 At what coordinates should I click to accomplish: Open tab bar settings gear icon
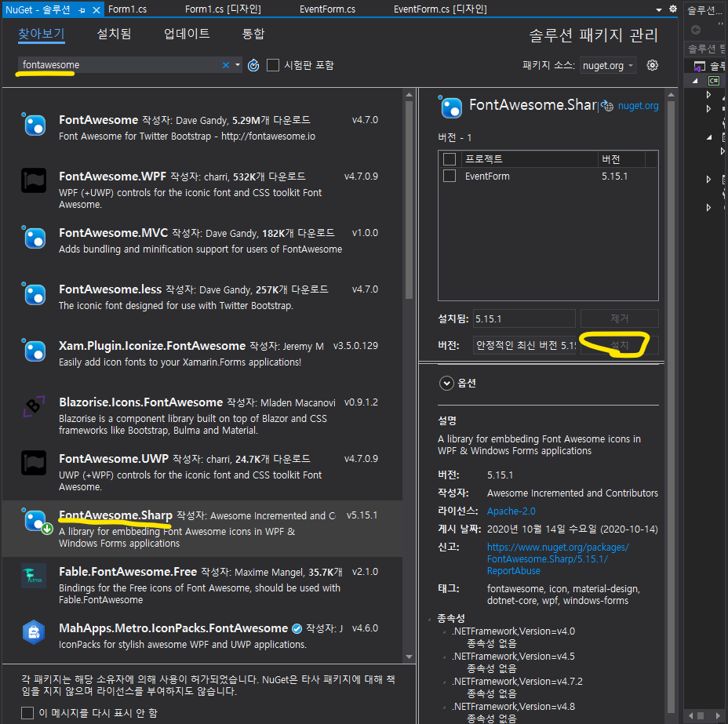(673, 9)
